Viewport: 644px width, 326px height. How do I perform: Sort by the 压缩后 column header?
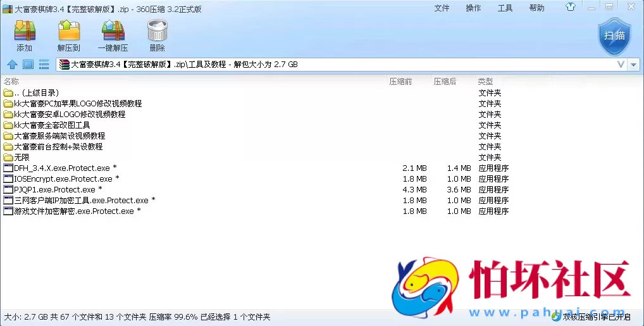coord(445,82)
